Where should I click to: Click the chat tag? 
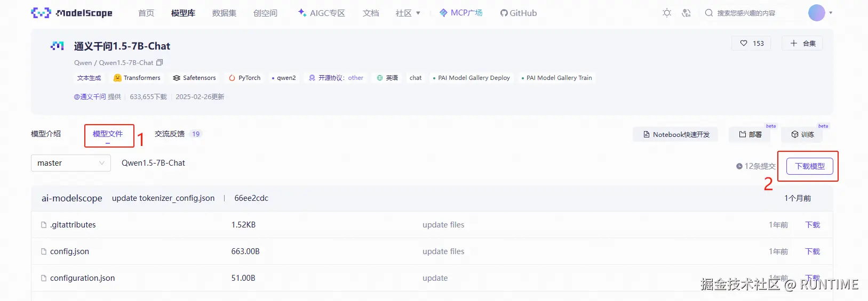(416, 78)
